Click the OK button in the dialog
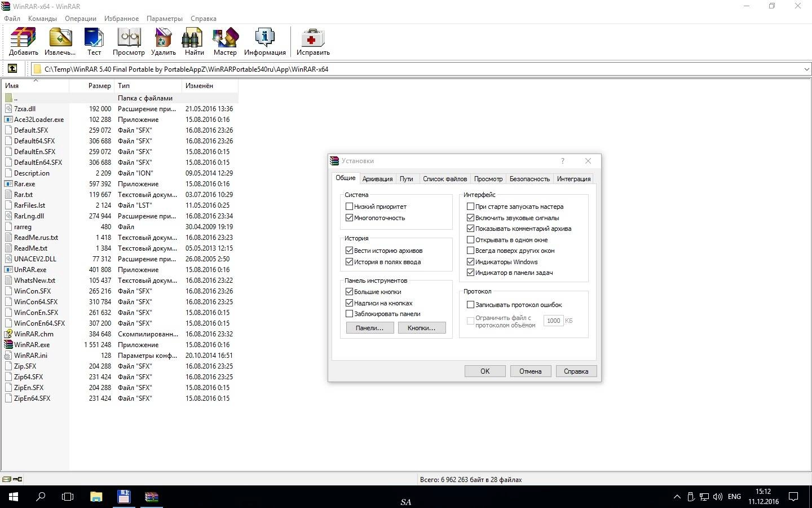 tap(485, 371)
